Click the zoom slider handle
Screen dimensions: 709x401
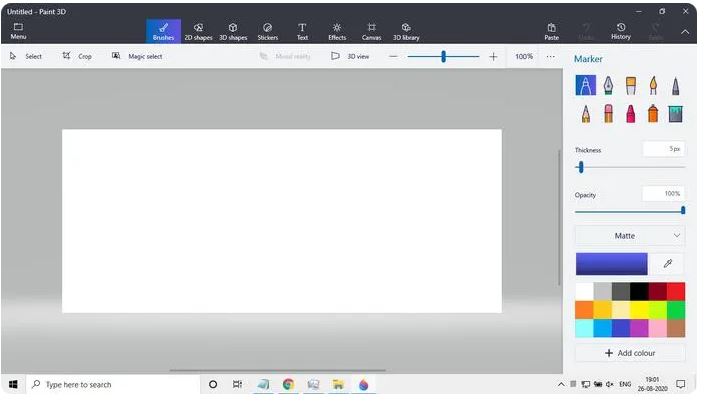(444, 57)
